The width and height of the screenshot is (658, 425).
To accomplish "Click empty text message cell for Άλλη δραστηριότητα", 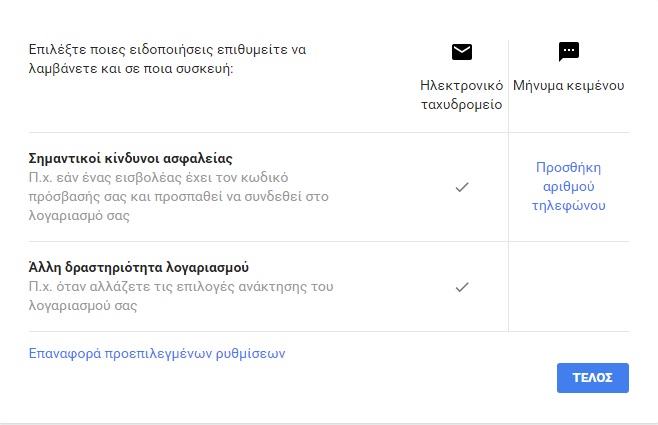I will pyautogui.click(x=569, y=287).
